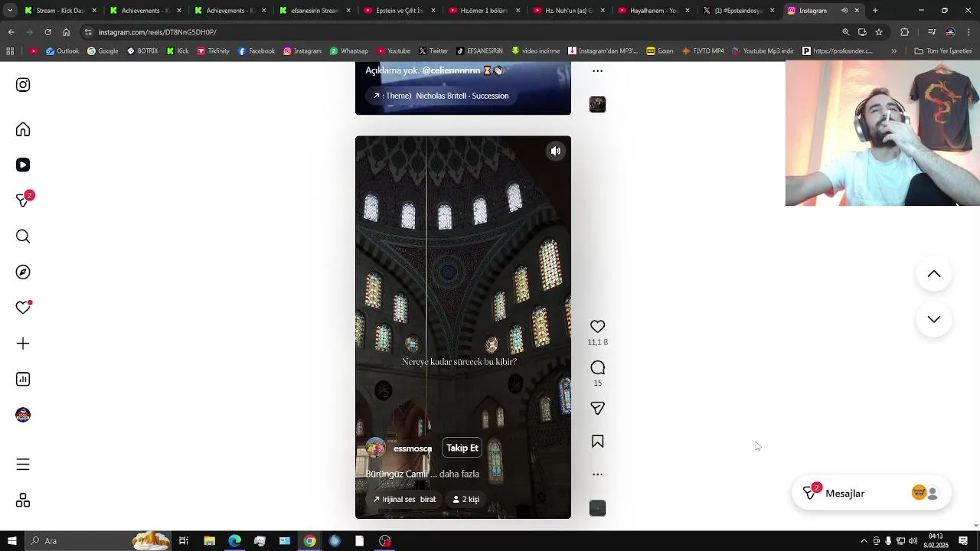Screen dimensions: 980x551
Task: Switch to Hayalhanem YouTube tab
Action: (654, 11)
